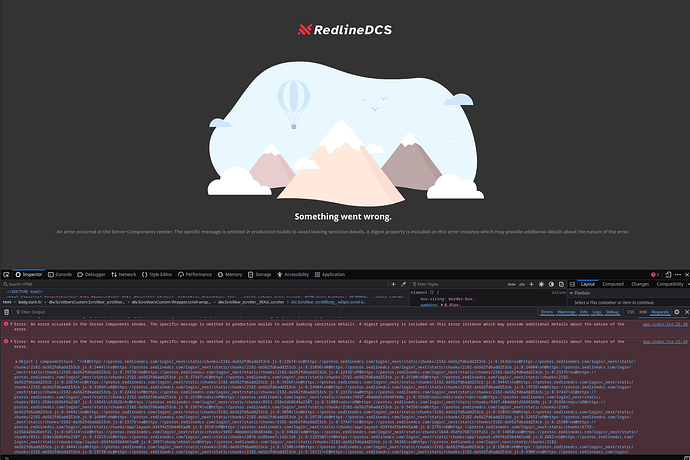Toggle the Warnings console filter
The width and height of the screenshot is (690, 460).
click(566, 312)
